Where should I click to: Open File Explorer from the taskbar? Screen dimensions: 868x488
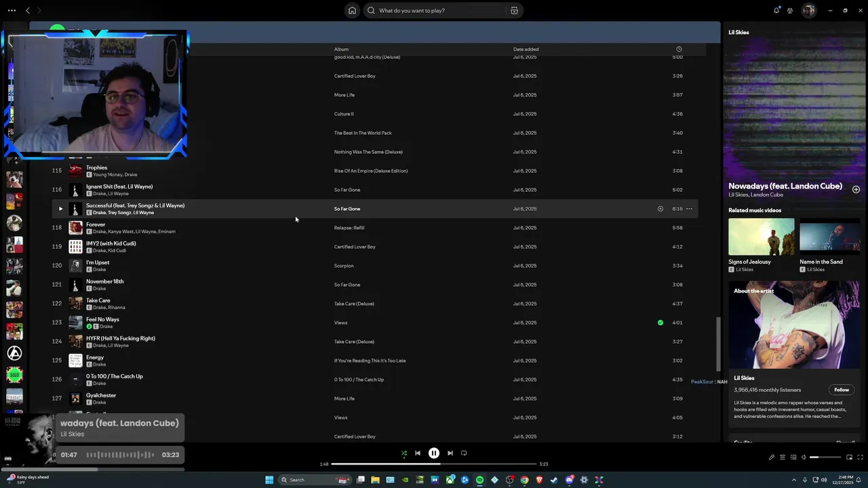click(375, 480)
